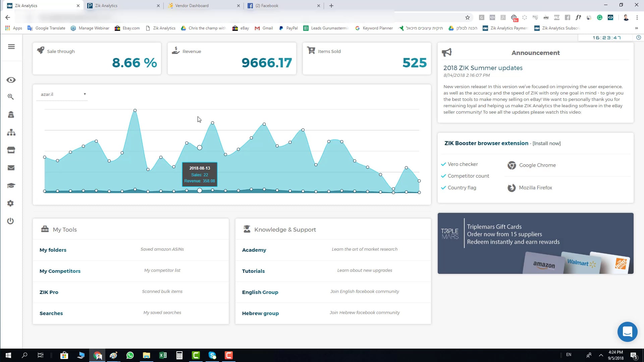Image resolution: width=644 pixels, height=362 pixels.
Task: Switch to the second Zik Analytics tab
Action: click(123, 6)
